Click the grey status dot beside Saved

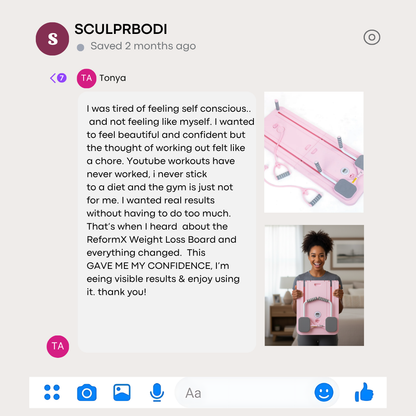tap(80, 47)
